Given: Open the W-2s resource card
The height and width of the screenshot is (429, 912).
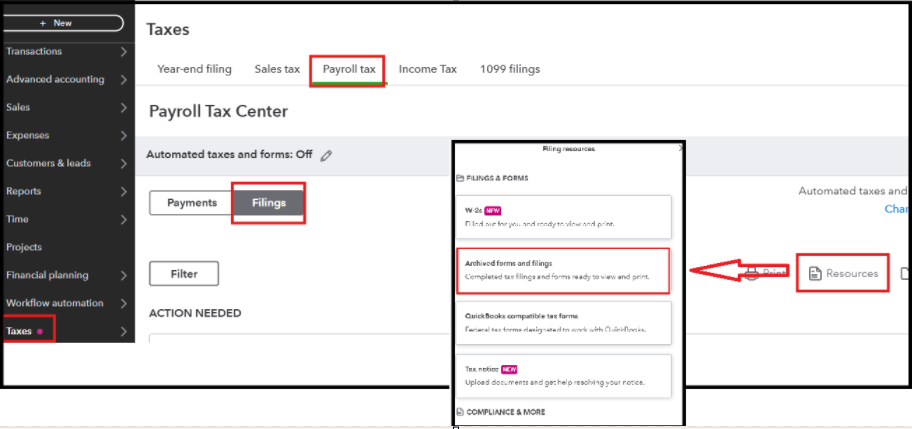Looking at the screenshot, I should tap(562, 217).
